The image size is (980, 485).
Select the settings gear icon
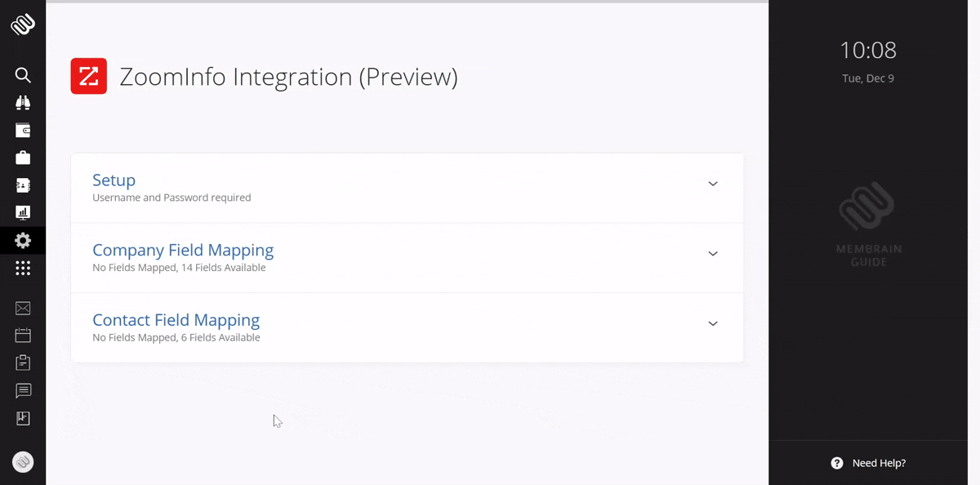23,241
